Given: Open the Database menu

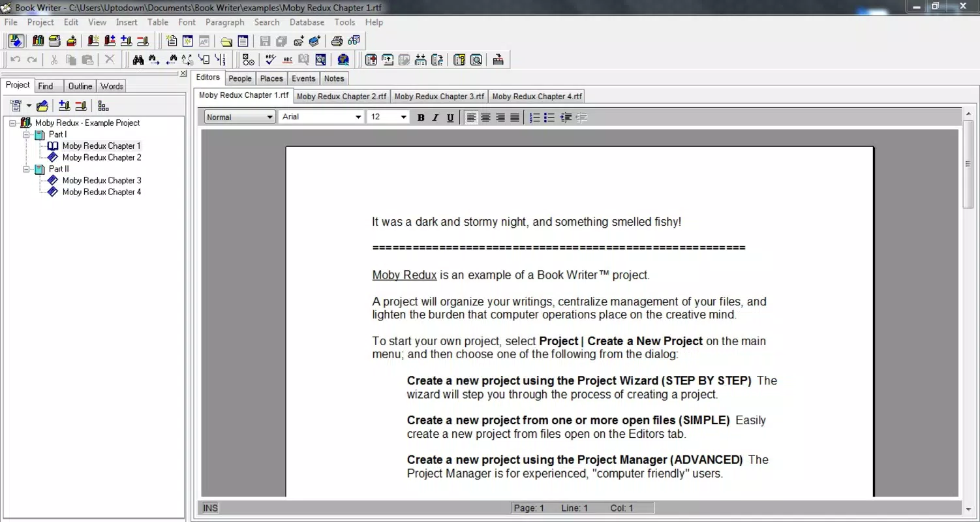Looking at the screenshot, I should coord(307,22).
